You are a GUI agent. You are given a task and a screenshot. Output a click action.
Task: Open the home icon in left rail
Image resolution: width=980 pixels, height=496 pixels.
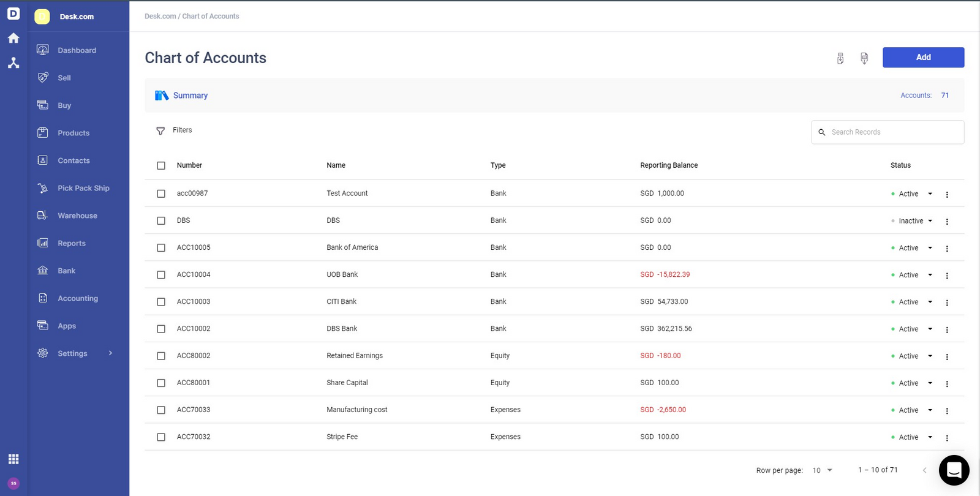pos(13,38)
